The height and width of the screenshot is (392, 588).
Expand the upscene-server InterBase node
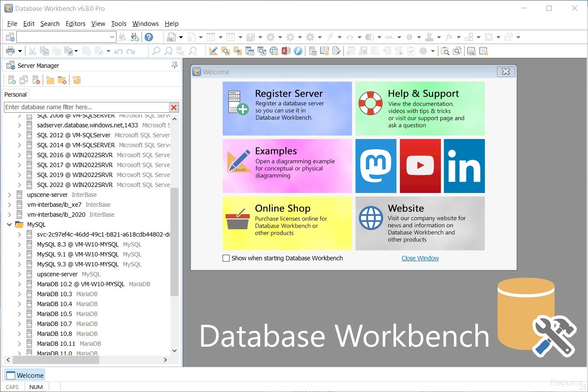click(9, 195)
